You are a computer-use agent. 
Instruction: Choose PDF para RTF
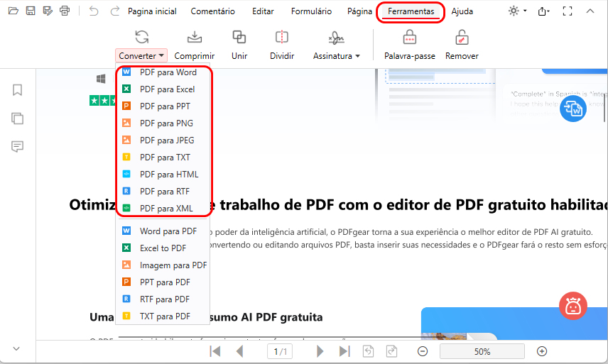(163, 192)
